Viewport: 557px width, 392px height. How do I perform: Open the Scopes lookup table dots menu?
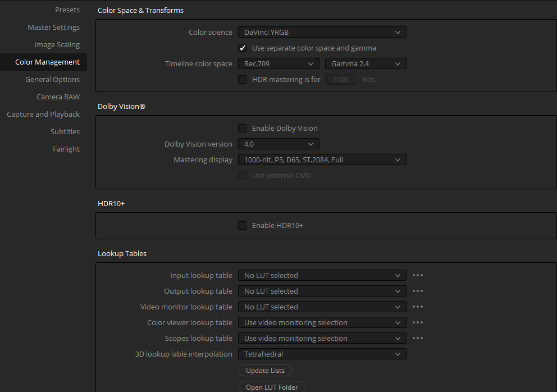pos(417,338)
